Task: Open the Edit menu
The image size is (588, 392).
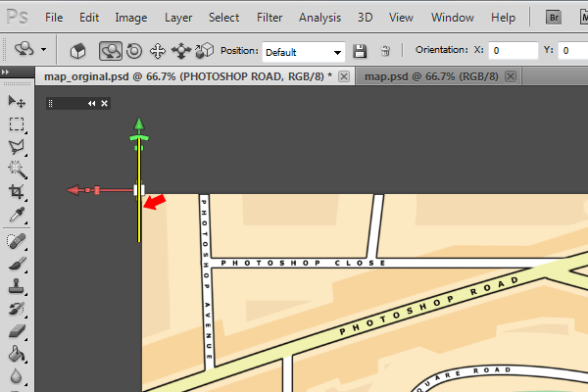Action: pyautogui.click(x=89, y=18)
